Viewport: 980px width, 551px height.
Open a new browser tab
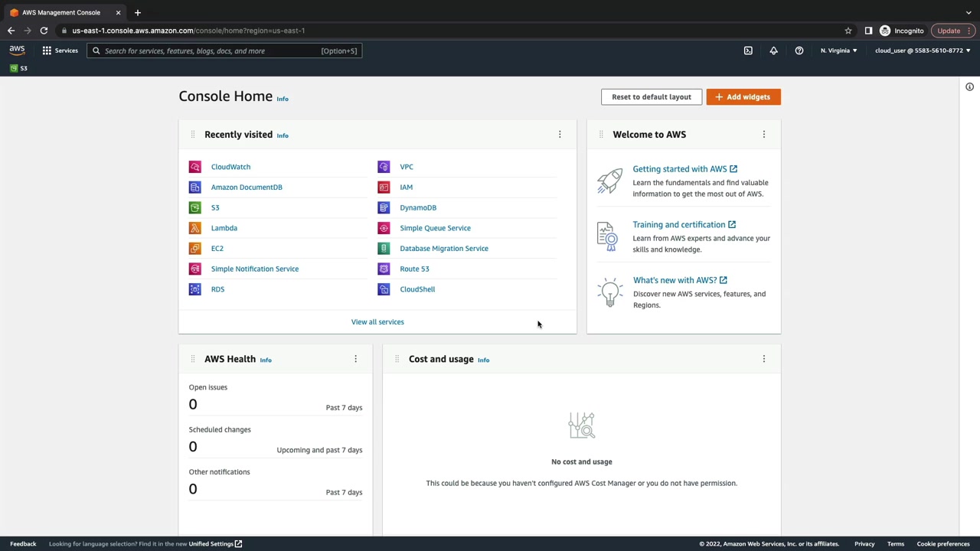pyautogui.click(x=138, y=12)
